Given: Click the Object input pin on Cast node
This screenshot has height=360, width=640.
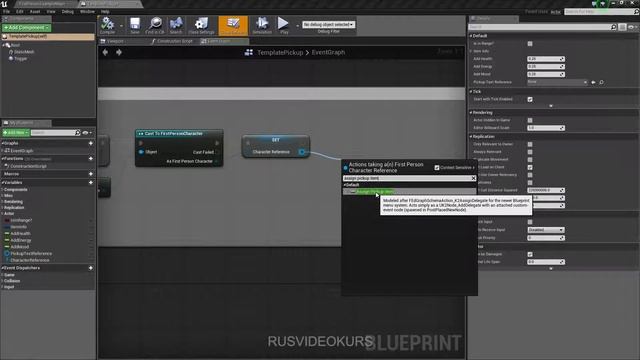Looking at the screenshot, I should (141, 152).
